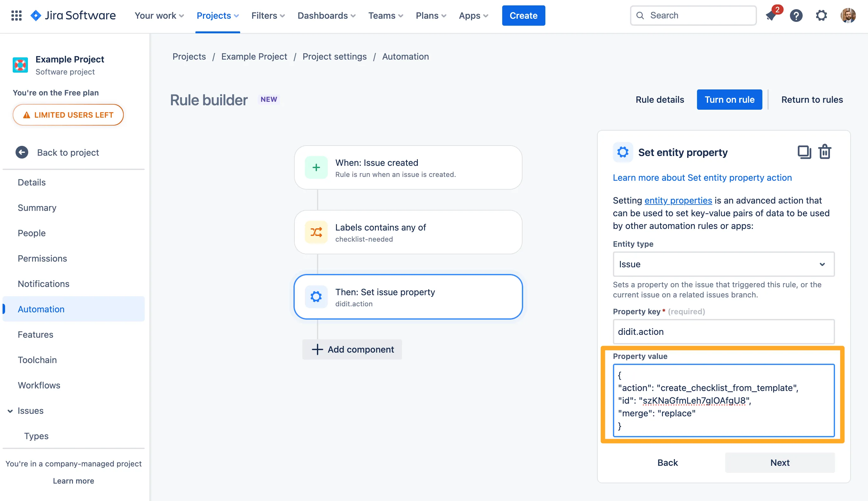Turn on rule
The height and width of the screenshot is (501, 868).
pyautogui.click(x=729, y=100)
